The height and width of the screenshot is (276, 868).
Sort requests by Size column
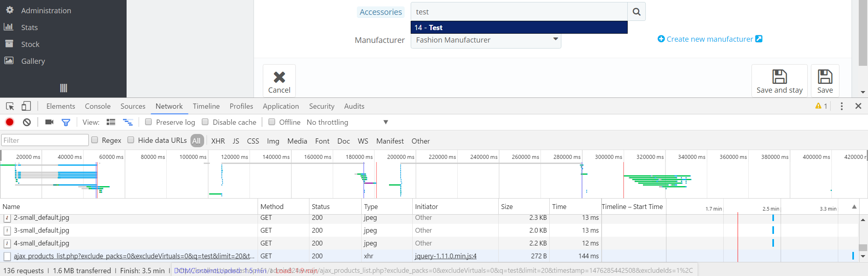[524, 207]
